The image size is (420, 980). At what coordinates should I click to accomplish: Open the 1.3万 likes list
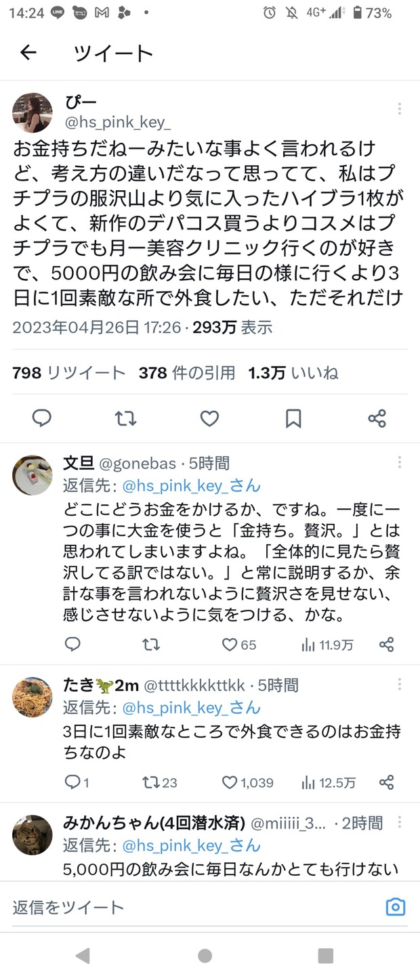pos(293,372)
